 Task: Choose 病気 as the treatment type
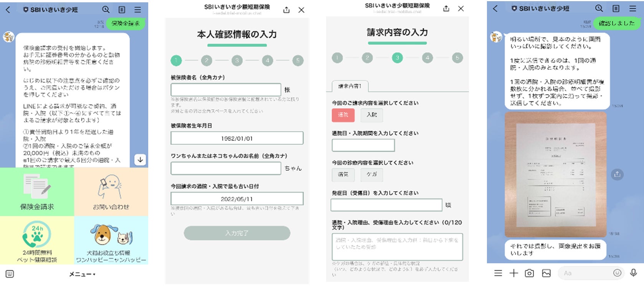coord(343,175)
